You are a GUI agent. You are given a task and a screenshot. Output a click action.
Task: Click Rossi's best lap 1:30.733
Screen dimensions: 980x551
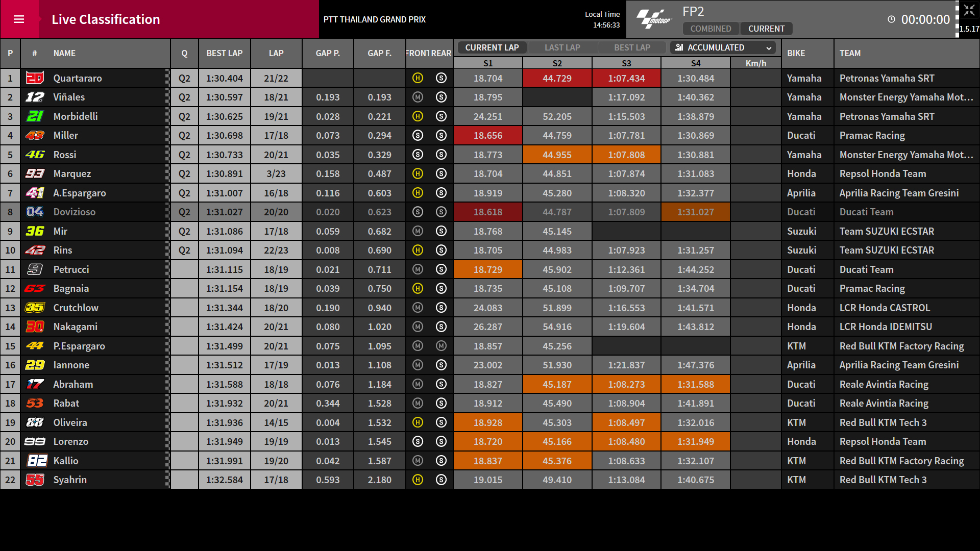(x=225, y=155)
